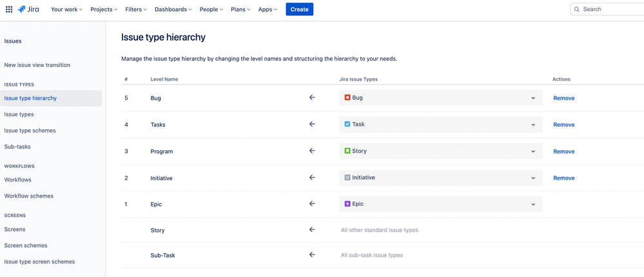The image size is (644, 277).
Task: Open the Story issue type dropdown
Action: (x=441, y=151)
